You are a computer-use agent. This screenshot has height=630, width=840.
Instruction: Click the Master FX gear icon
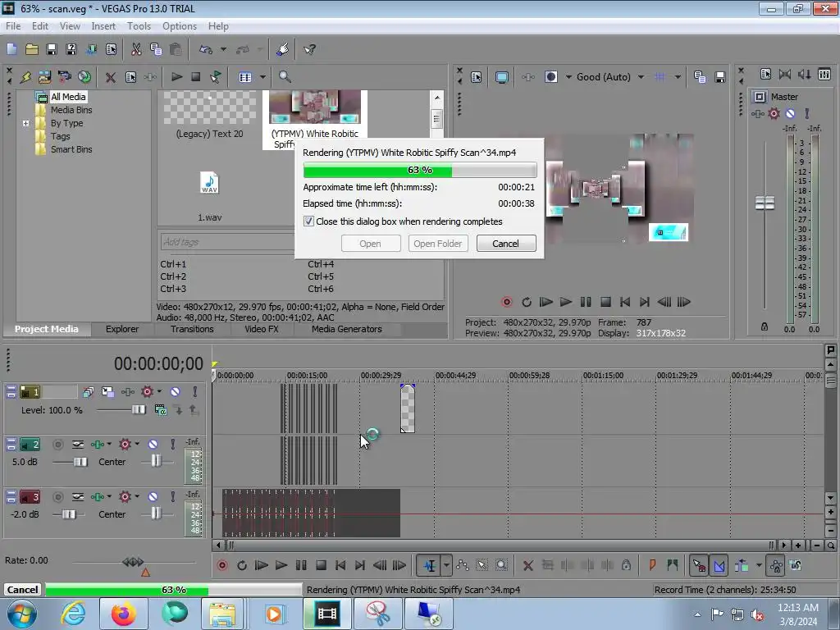(774, 113)
